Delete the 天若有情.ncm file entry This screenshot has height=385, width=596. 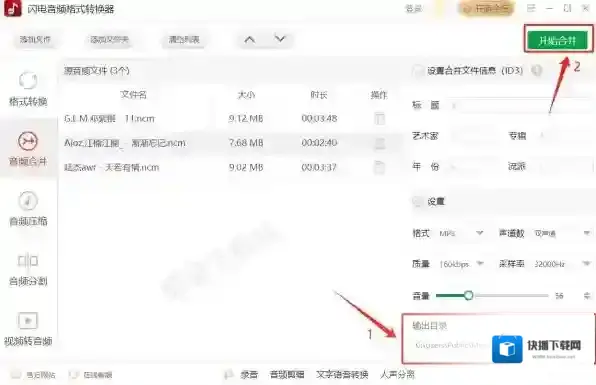379,167
